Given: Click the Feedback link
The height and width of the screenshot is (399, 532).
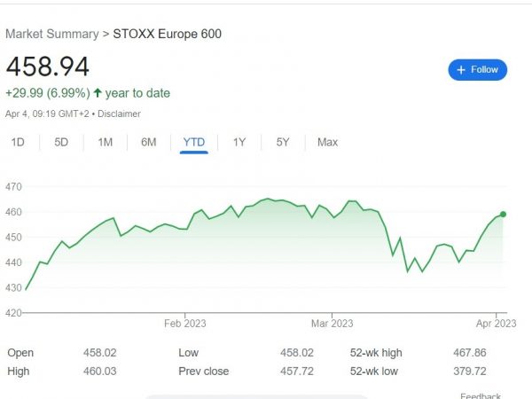Looking at the screenshot, I should [481, 396].
